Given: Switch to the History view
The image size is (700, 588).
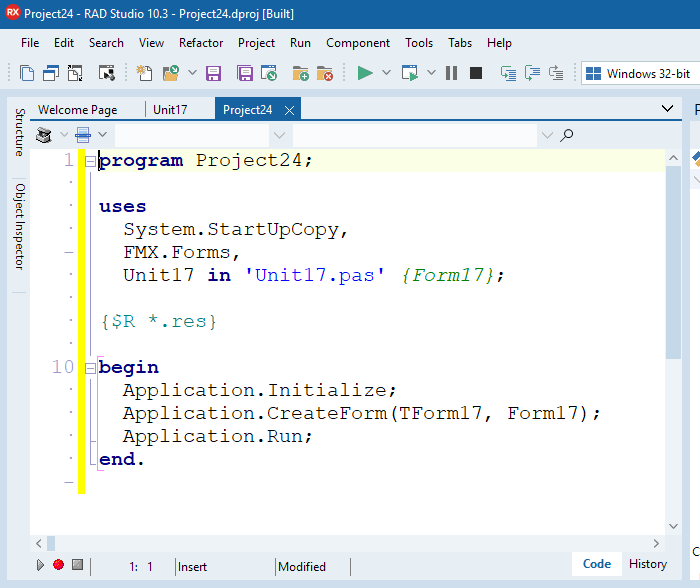Looking at the screenshot, I should point(647,564).
